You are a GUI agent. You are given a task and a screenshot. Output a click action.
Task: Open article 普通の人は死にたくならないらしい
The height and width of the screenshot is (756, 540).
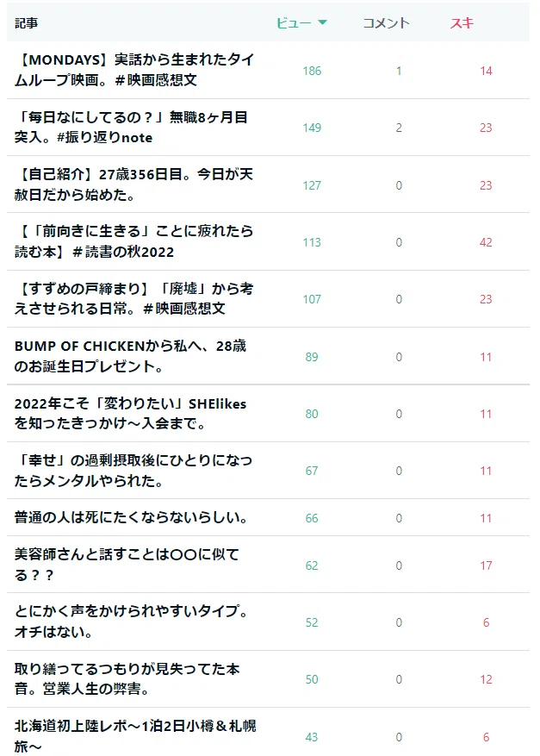[131, 517]
